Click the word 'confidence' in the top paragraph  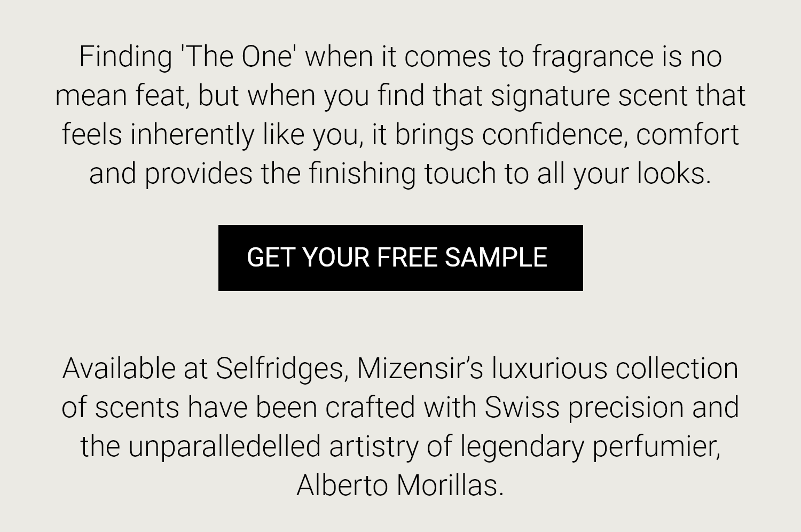(554, 135)
